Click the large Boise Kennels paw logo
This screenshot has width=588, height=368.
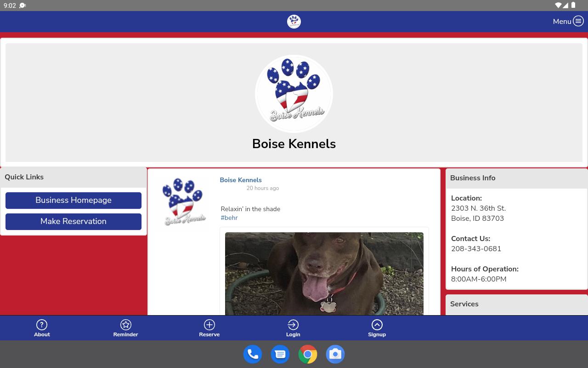(x=294, y=93)
